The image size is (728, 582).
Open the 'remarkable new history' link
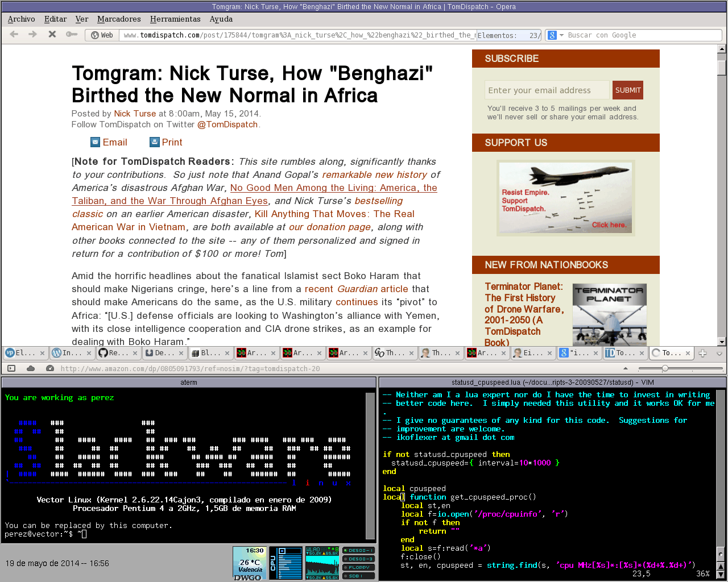click(375, 174)
